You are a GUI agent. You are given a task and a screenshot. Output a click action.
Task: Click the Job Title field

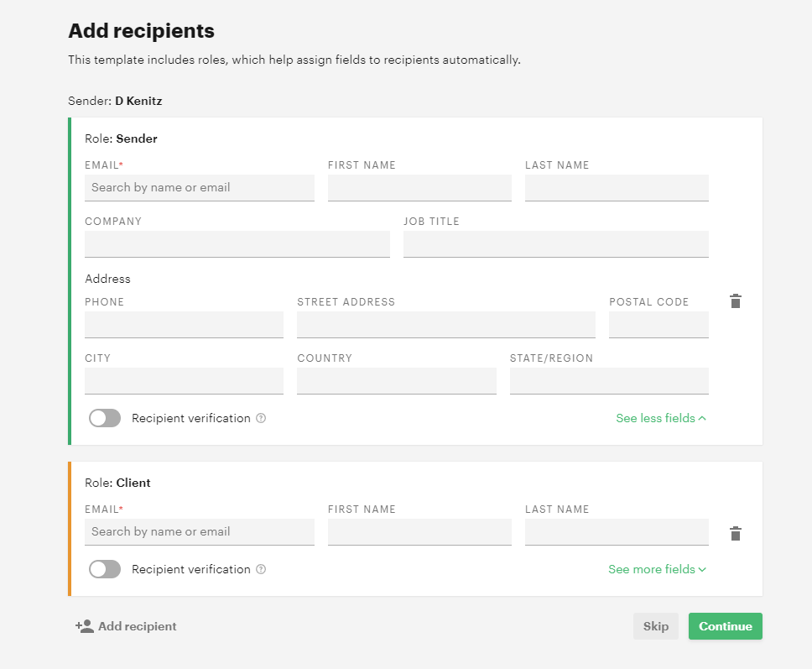555,243
